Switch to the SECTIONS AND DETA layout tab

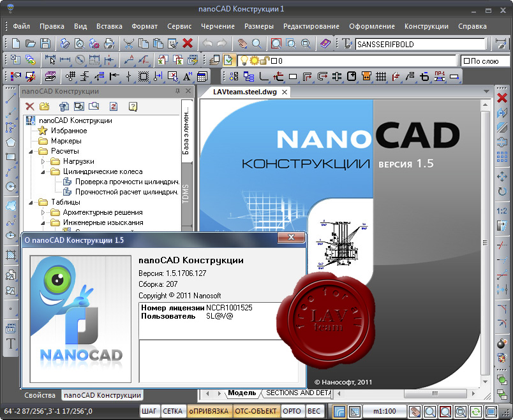298,393
